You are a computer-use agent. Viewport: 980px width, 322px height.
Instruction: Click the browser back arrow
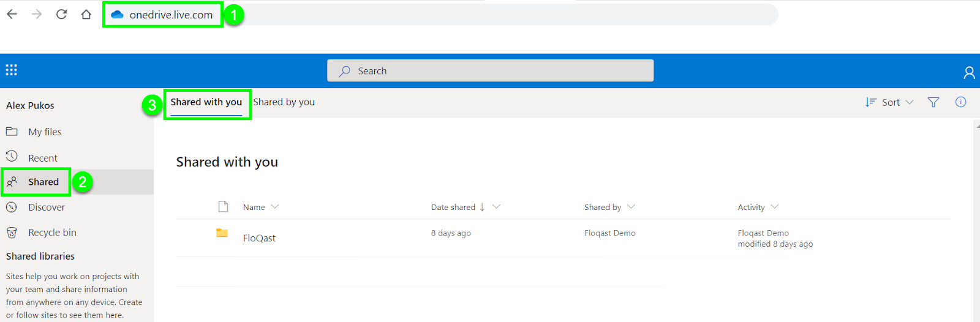(x=12, y=14)
